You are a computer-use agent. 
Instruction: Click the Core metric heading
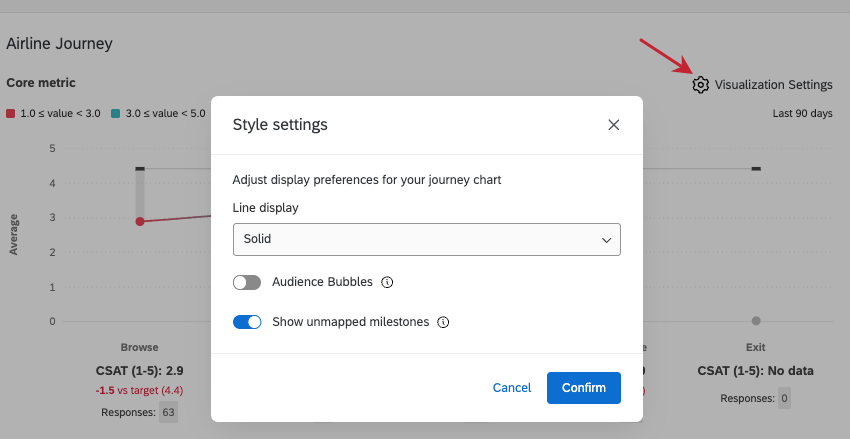click(x=41, y=83)
